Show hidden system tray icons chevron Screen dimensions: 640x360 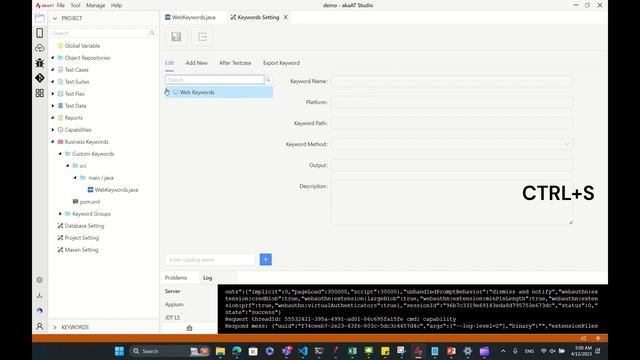(x=503, y=351)
